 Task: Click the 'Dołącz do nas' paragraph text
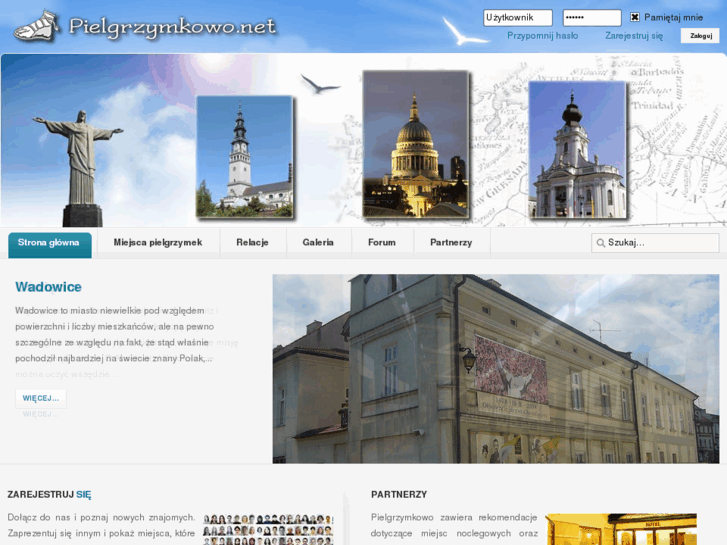(x=101, y=526)
